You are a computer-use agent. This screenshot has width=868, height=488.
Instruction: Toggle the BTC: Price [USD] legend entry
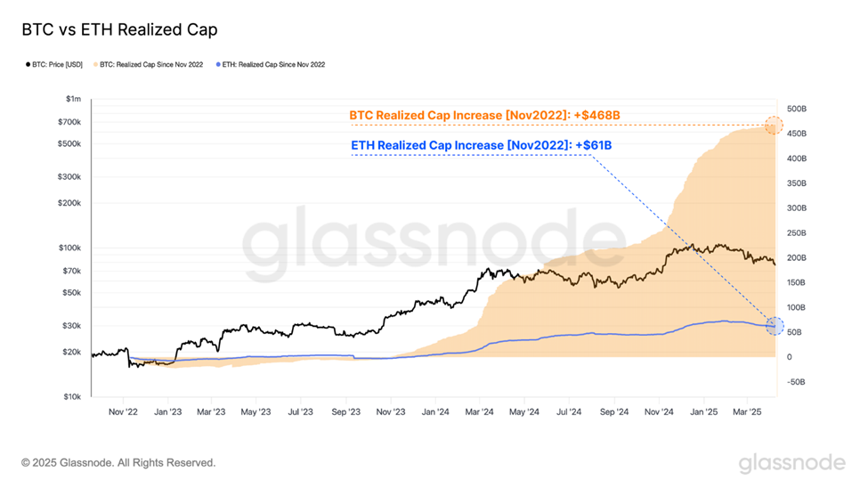pos(54,65)
